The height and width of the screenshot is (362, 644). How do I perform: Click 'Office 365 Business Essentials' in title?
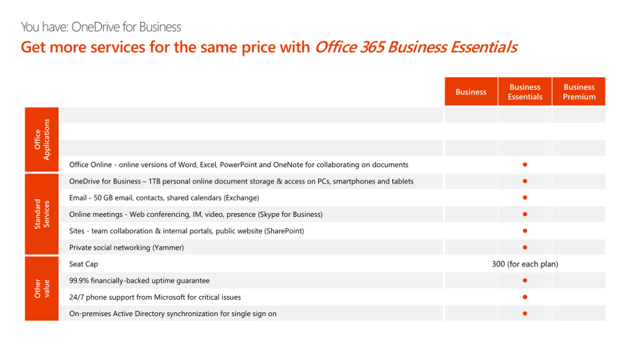[x=416, y=47]
